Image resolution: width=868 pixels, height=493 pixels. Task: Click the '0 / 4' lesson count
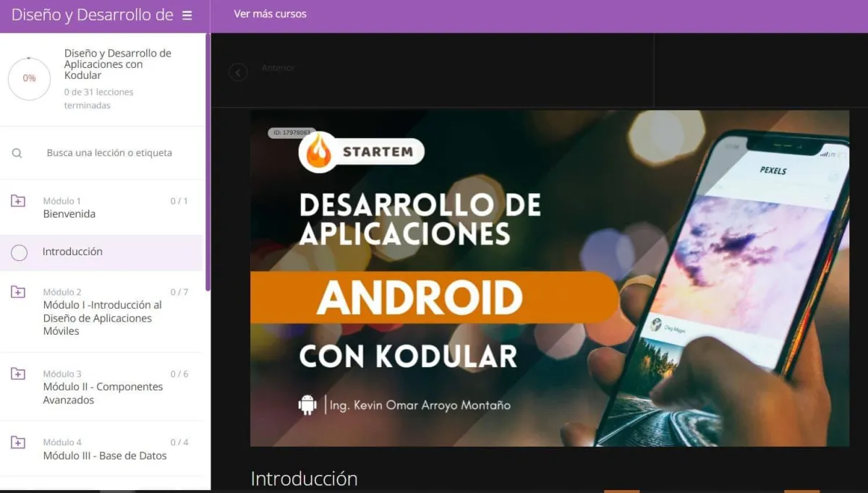coord(179,442)
